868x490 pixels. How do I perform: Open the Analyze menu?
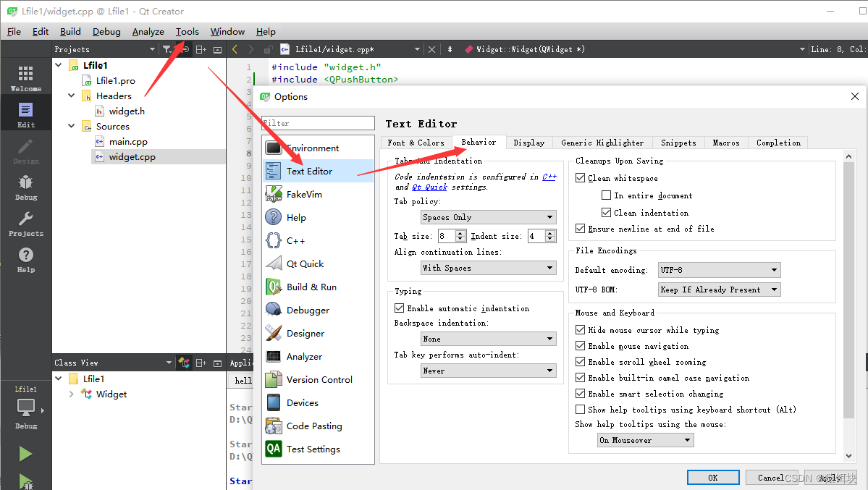click(x=148, y=32)
